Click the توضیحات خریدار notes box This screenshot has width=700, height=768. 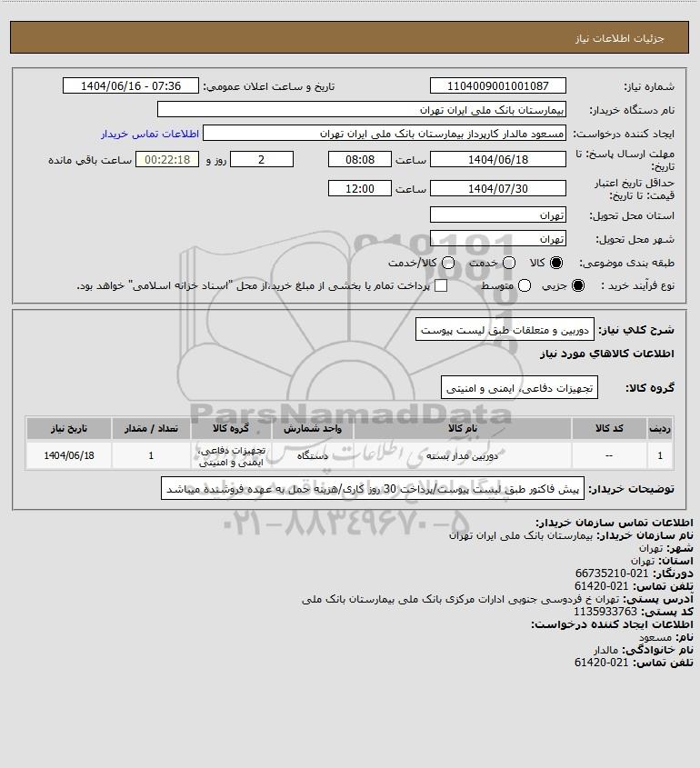(x=373, y=489)
